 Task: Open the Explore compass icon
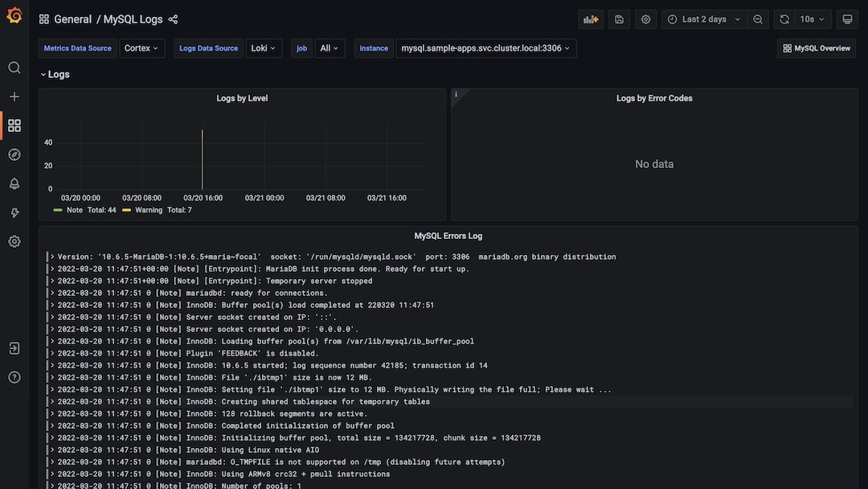point(14,154)
